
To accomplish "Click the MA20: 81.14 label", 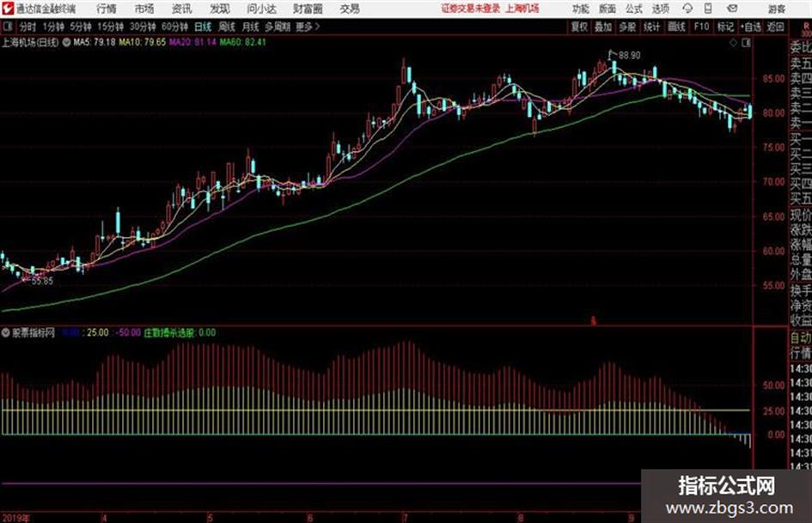I will [x=192, y=42].
